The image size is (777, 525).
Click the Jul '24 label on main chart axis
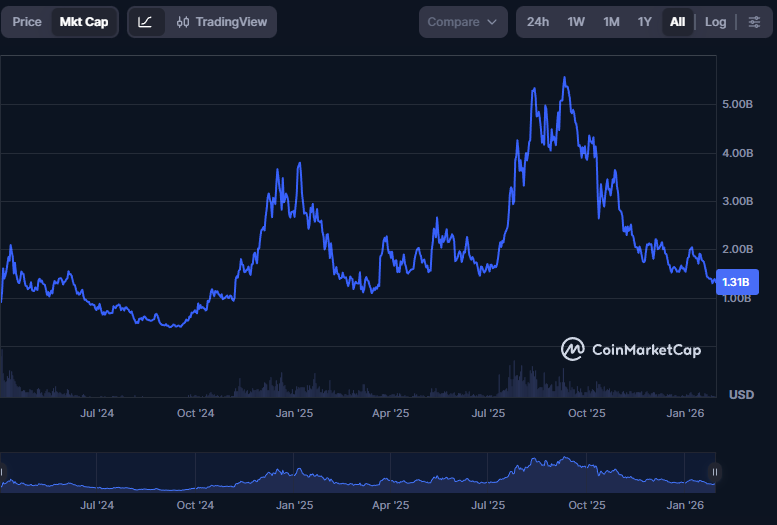(x=97, y=413)
